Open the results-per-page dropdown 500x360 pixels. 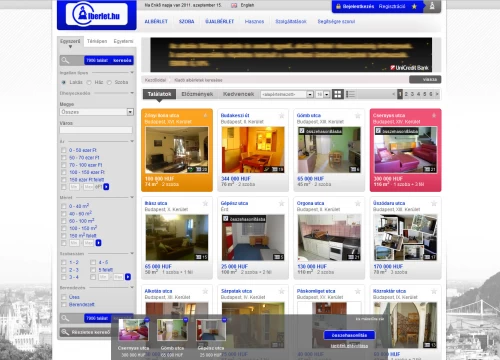[x=323, y=94]
